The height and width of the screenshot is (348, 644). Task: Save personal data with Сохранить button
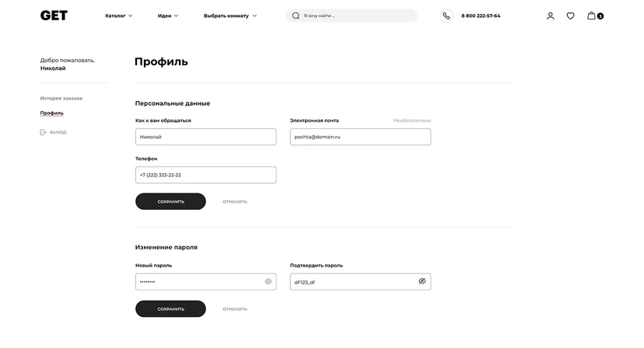[x=170, y=201]
